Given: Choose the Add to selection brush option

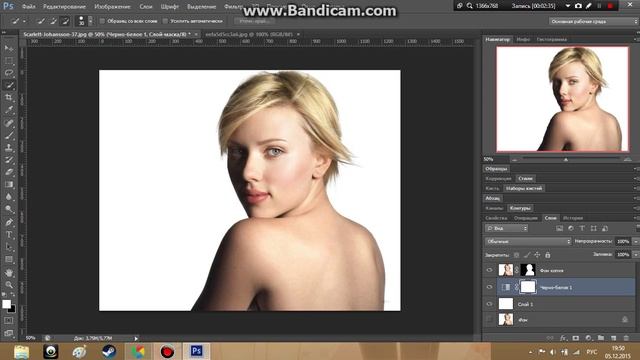Looking at the screenshot, I should 53,21.
